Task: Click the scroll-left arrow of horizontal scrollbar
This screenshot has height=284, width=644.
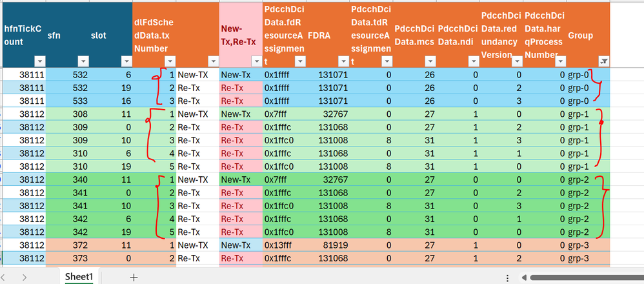Action: pos(524,278)
